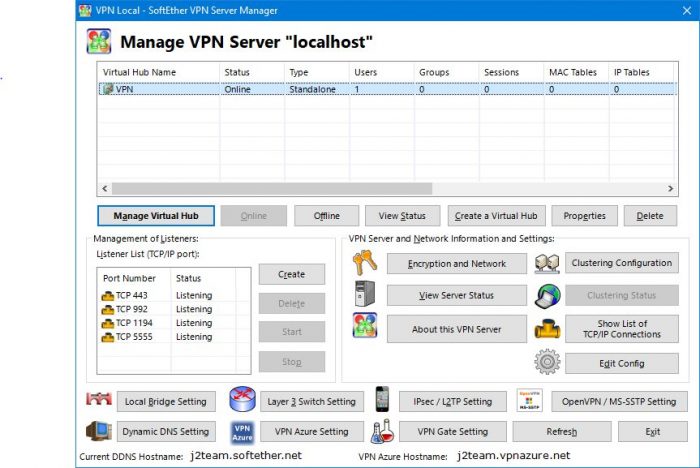Screen dimensions: 700x468
Task: Click the hub list scroll-left arrow
Action: pos(104,188)
